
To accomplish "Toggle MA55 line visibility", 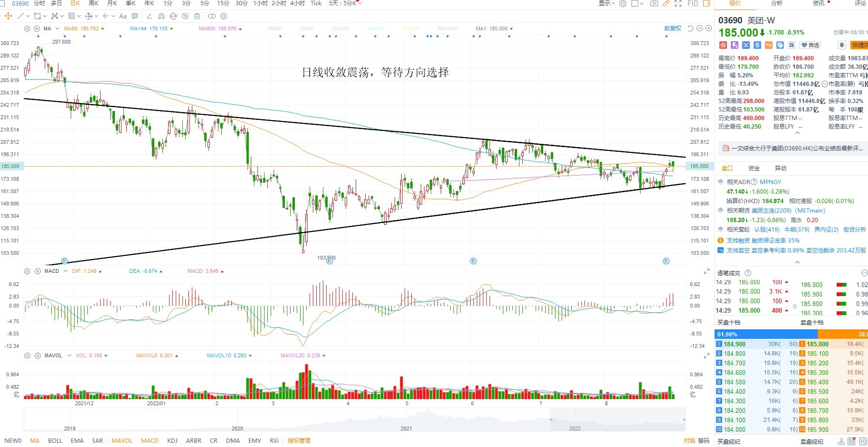I will coord(84,28).
